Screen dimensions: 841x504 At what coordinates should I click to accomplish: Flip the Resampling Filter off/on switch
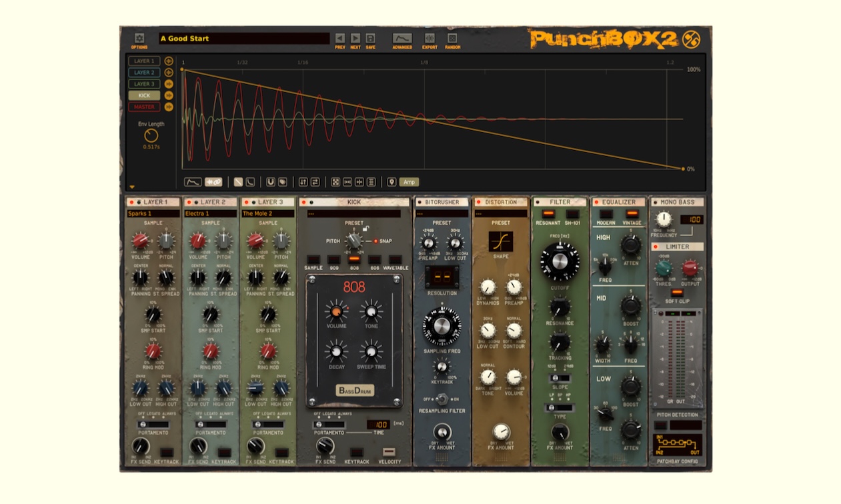[x=442, y=399]
